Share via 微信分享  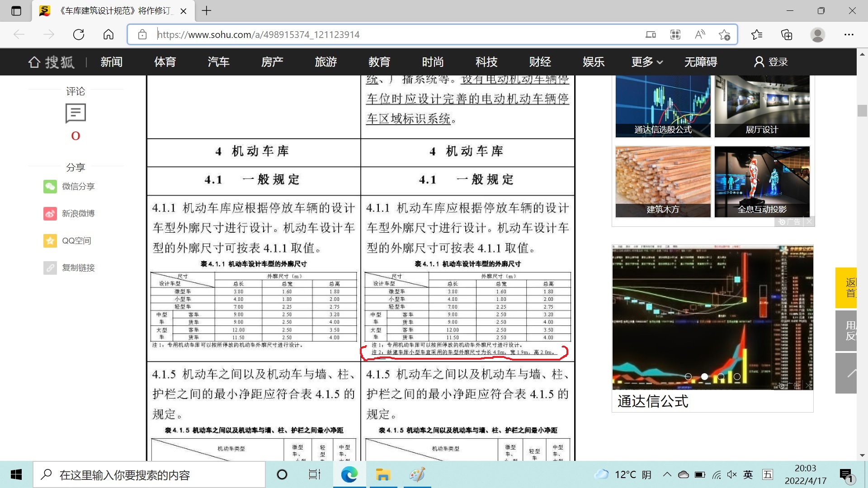(69, 186)
